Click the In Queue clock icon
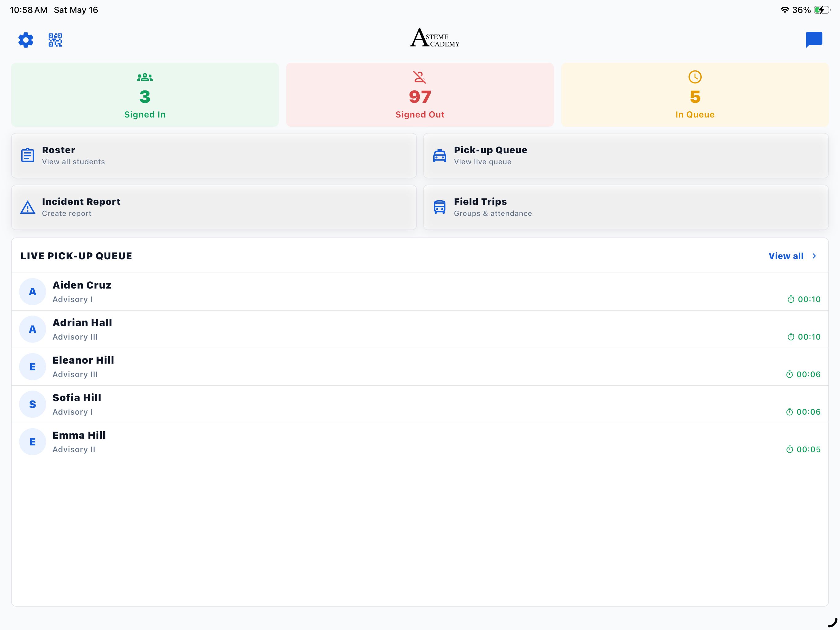The height and width of the screenshot is (630, 840). tap(695, 77)
